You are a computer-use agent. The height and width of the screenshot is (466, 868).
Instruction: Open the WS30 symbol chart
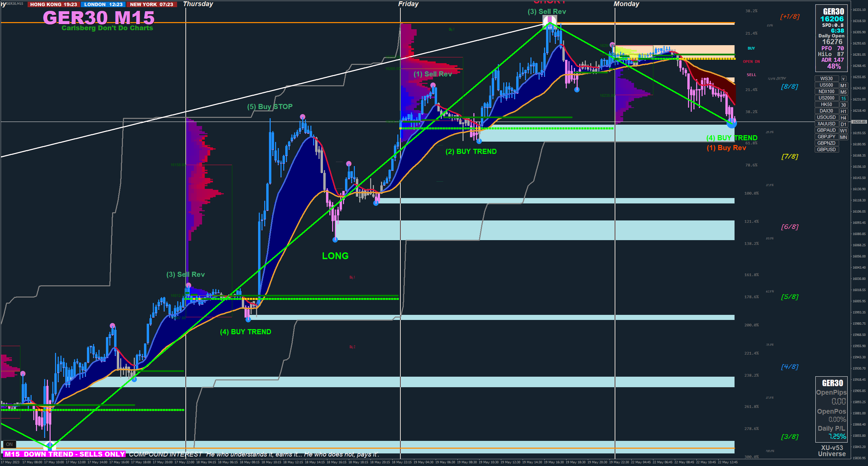tap(826, 78)
